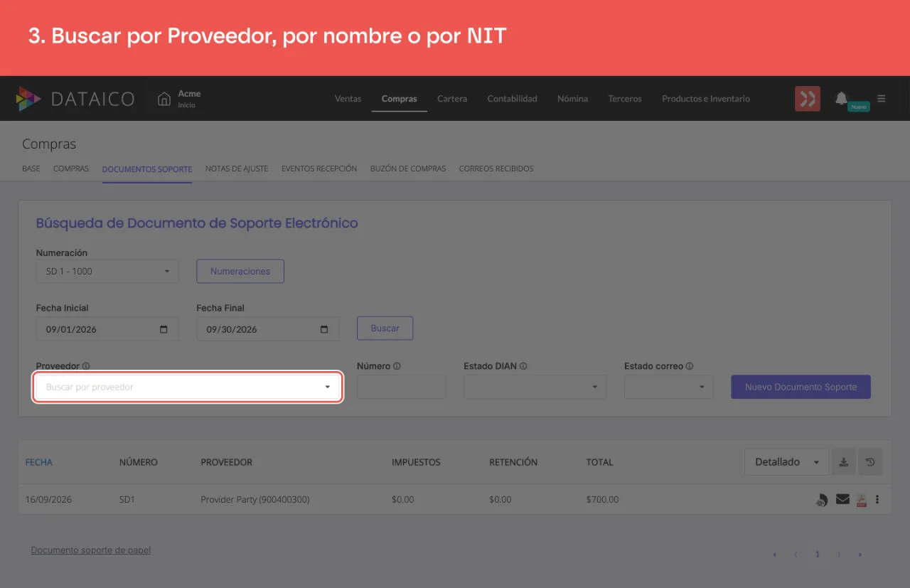
Task: Expand the Estado DIAN dropdown
Action: [x=535, y=387]
